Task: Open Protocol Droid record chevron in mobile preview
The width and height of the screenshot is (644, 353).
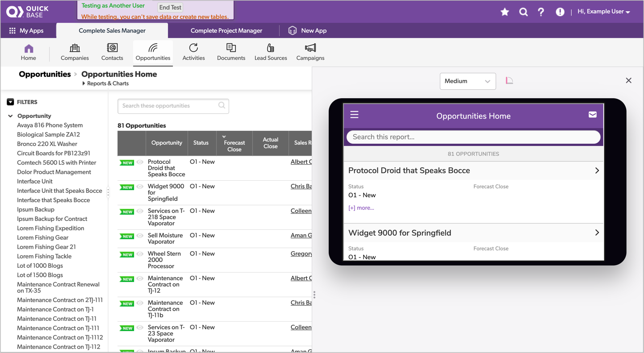Action: click(x=597, y=170)
